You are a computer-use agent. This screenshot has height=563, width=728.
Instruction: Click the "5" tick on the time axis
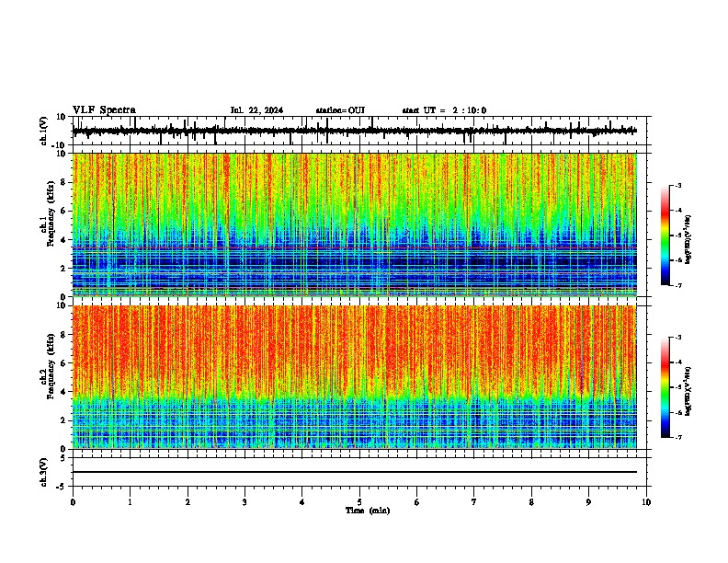pyautogui.click(x=359, y=502)
